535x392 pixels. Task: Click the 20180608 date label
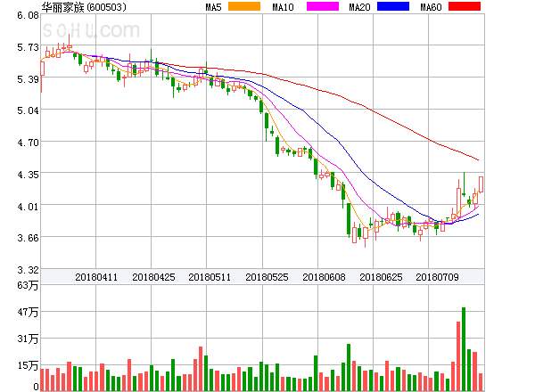coord(324,277)
